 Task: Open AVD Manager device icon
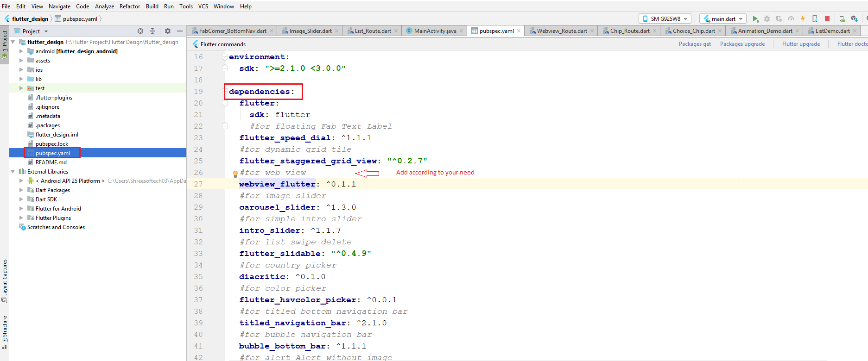(842, 19)
